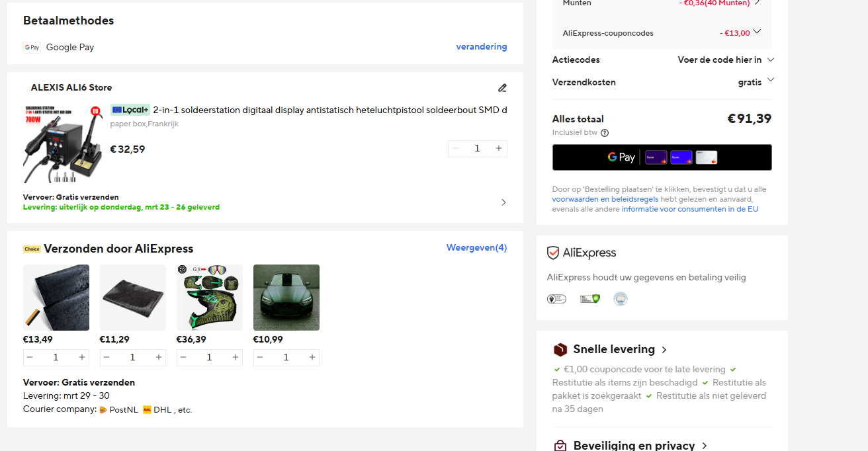Click the AliExpress shield logo icon
The height and width of the screenshot is (451, 868).
pyautogui.click(x=554, y=253)
